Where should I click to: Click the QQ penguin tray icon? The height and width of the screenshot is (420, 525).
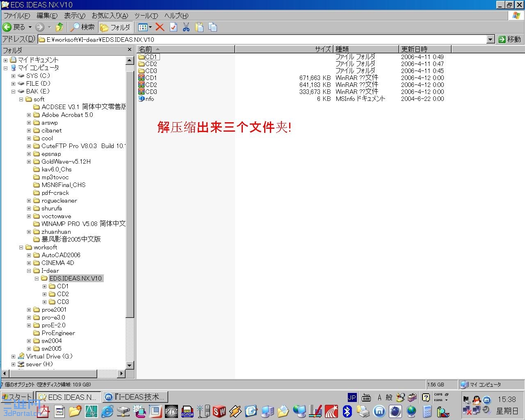click(x=477, y=399)
